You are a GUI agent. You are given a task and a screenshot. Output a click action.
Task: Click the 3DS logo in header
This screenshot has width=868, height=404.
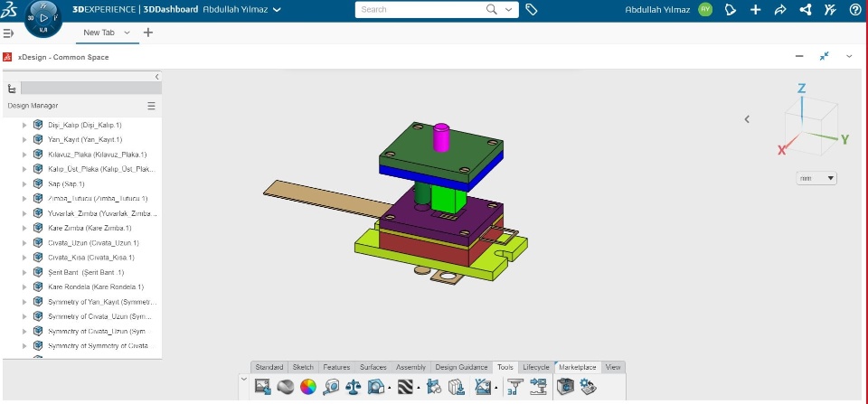(x=10, y=9)
